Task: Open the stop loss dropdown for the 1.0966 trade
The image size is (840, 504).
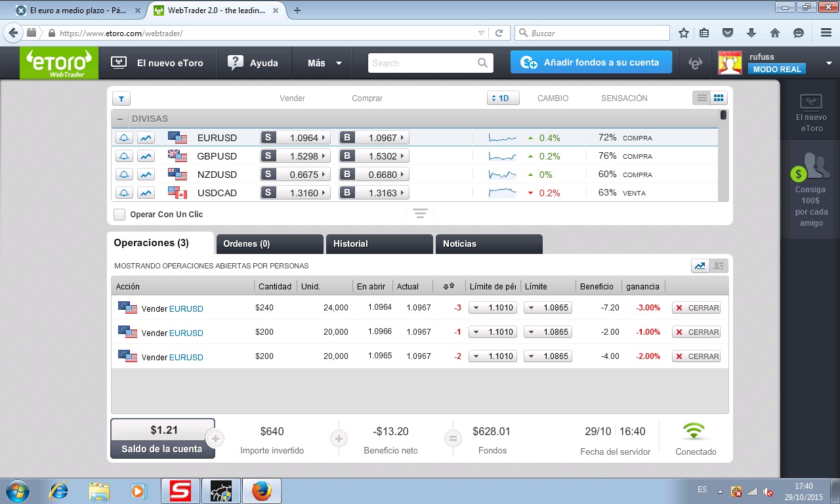Action: pyautogui.click(x=493, y=332)
